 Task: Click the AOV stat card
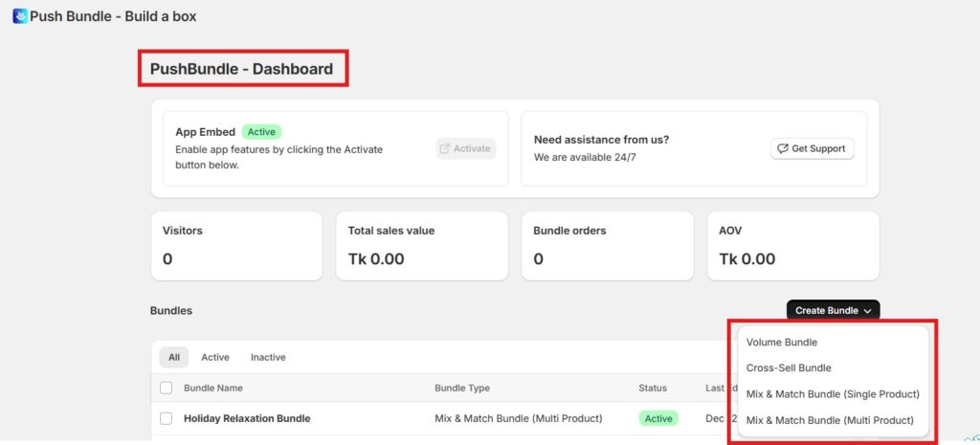pos(793,246)
